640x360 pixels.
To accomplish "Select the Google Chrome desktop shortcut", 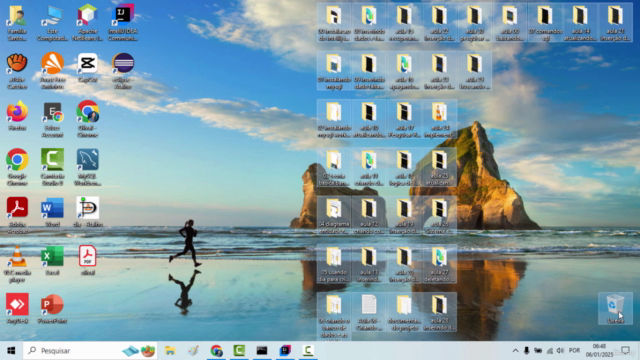I will (17, 167).
